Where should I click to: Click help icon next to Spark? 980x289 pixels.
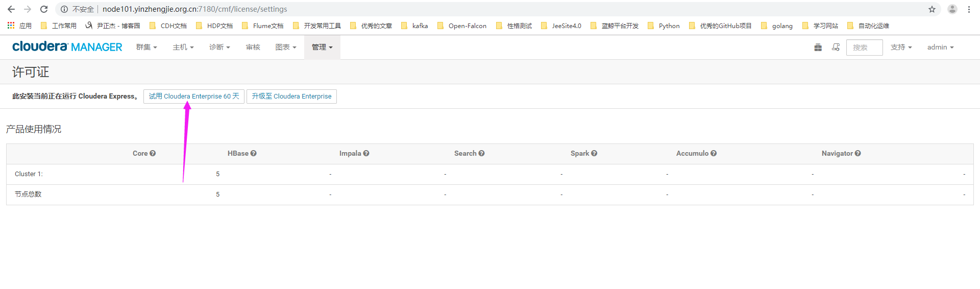click(x=594, y=153)
